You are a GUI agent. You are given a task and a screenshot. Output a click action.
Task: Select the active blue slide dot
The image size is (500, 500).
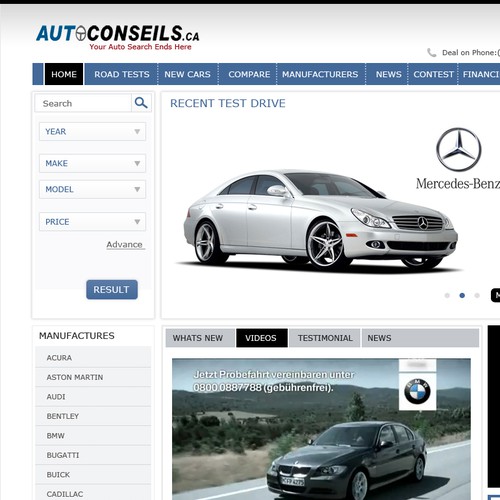pos(462,295)
